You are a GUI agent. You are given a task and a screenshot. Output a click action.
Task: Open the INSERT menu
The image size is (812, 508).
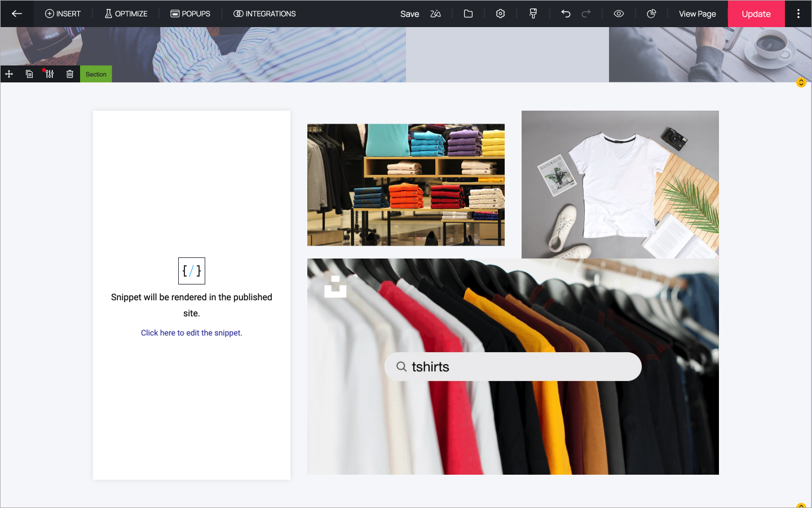63,14
